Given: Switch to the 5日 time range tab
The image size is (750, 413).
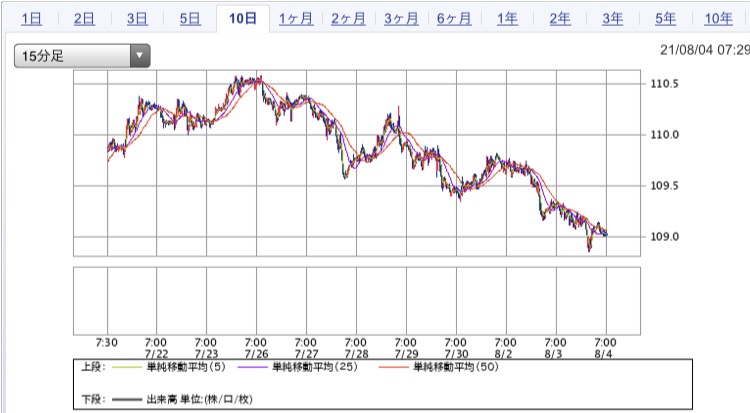Looking at the screenshot, I should tap(190, 19).
